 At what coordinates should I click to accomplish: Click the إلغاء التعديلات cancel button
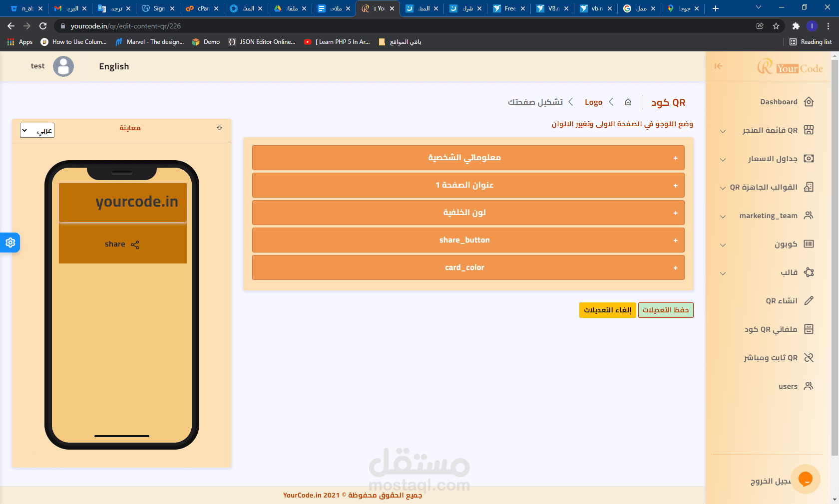tap(607, 310)
